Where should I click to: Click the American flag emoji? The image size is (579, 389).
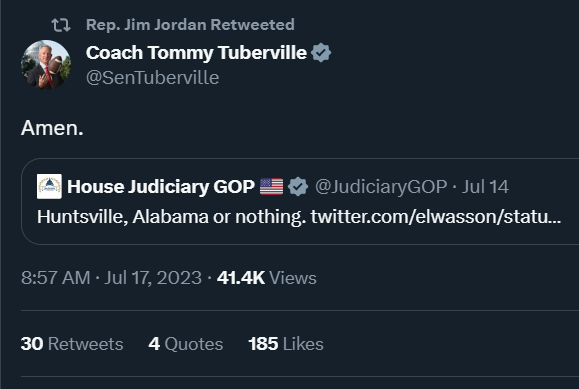point(271,187)
